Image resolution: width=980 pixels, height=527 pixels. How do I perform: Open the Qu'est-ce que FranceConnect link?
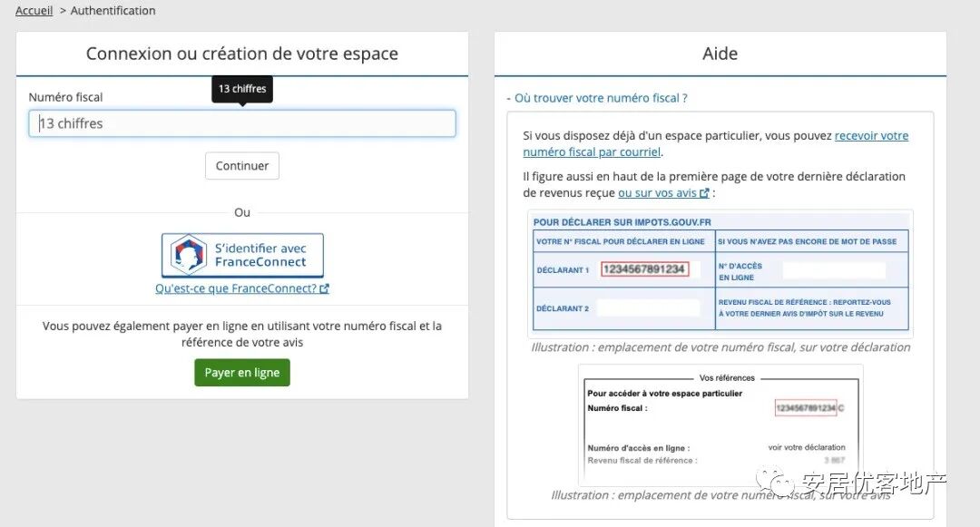tap(242, 288)
